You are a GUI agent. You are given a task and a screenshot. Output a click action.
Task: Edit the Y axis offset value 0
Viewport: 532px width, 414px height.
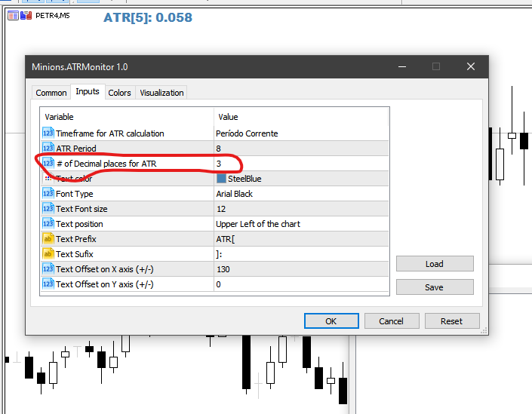point(301,284)
